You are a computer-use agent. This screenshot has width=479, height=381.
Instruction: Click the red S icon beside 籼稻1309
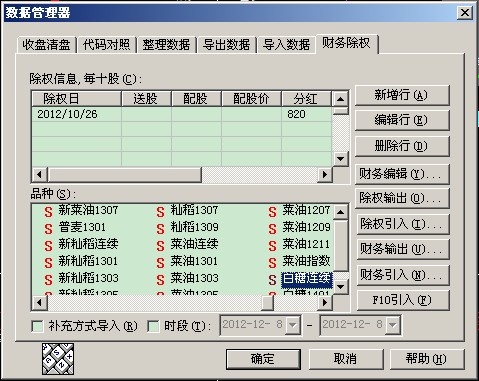[x=160, y=229]
